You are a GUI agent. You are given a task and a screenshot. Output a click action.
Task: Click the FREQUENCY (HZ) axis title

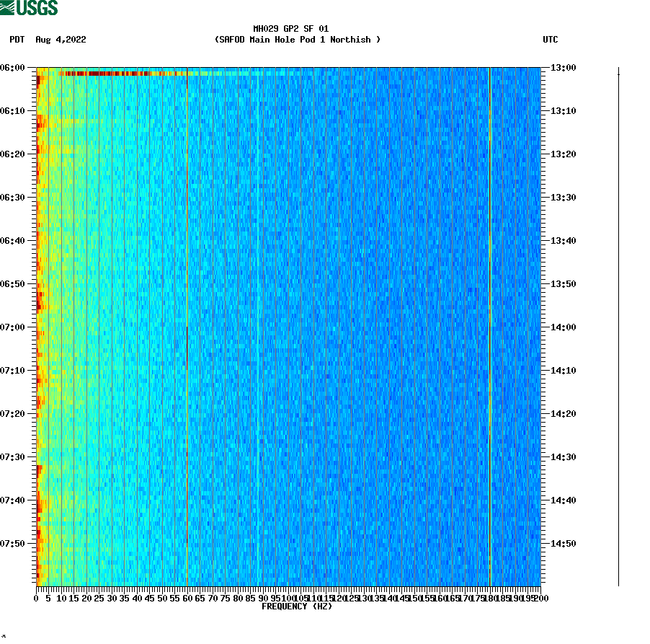(x=298, y=606)
